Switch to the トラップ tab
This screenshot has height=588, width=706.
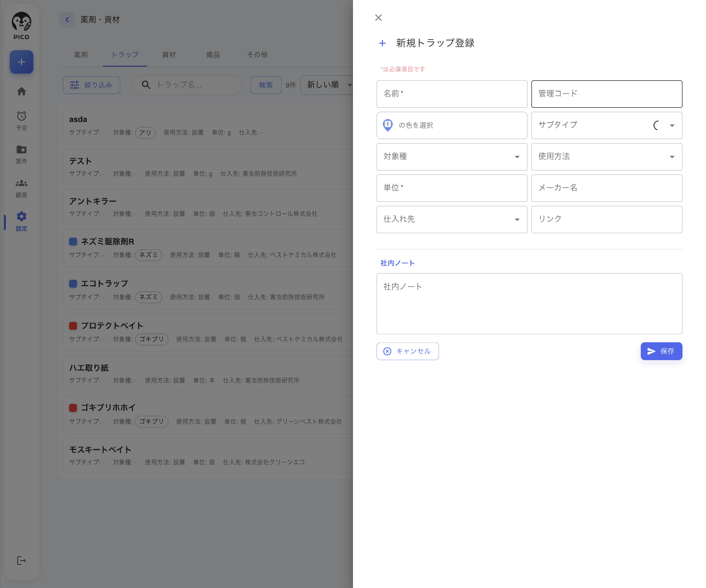point(125,55)
